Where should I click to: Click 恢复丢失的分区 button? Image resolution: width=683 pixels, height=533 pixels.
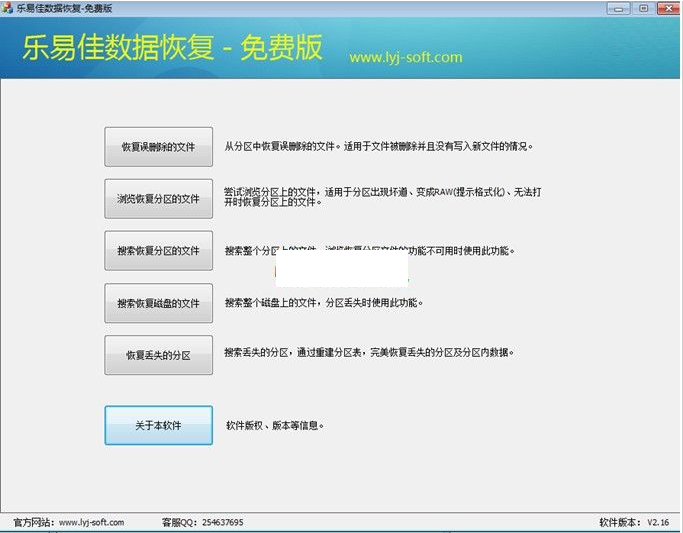(x=158, y=355)
